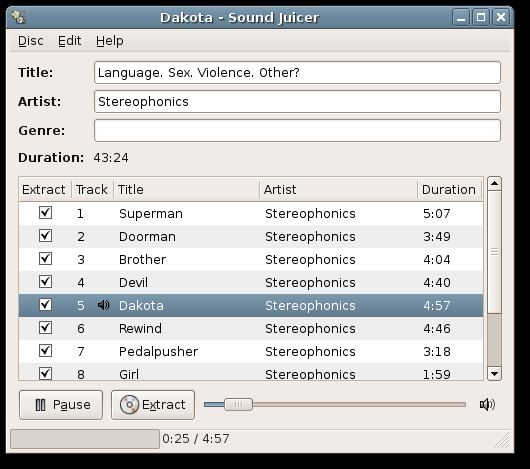
Task: Click the 4:04 duration of Brother
Action: [x=436, y=260]
